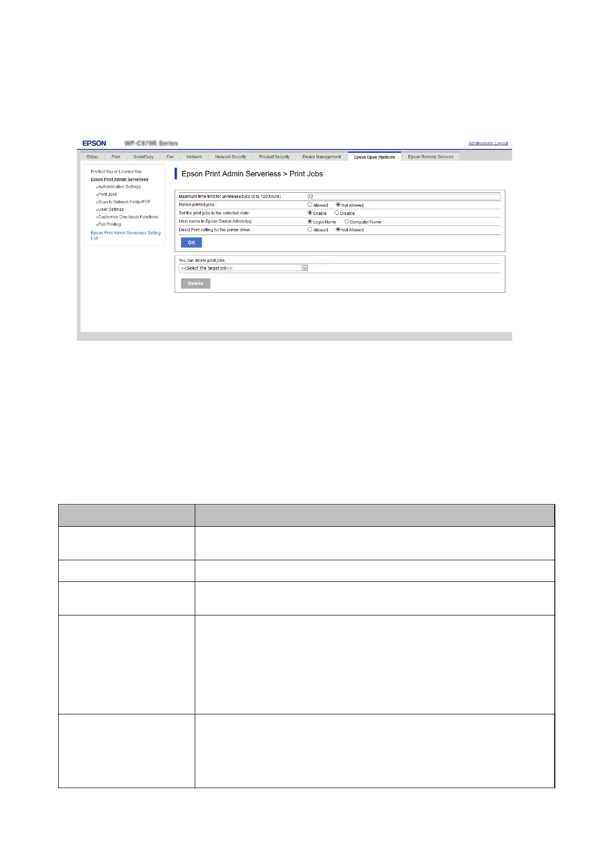Open Pull Printing in sidebar

point(109,224)
